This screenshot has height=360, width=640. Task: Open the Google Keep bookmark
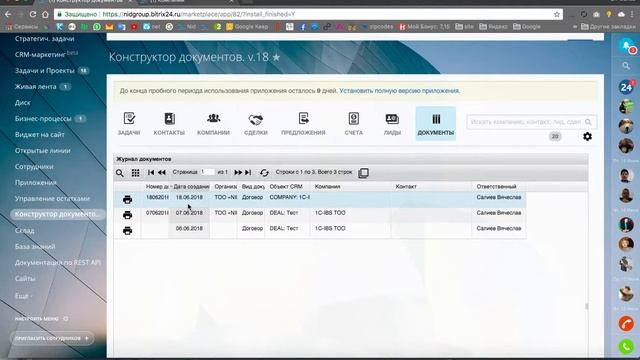247,27
